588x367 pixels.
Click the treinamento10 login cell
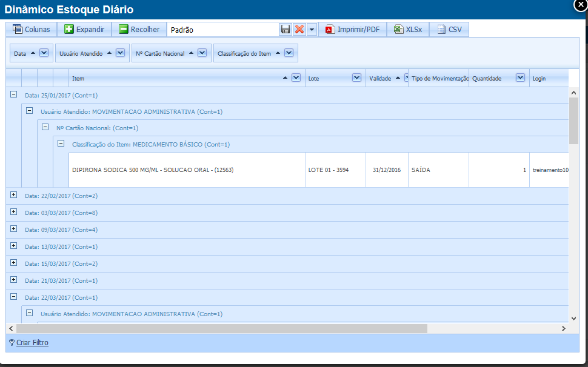click(549, 170)
